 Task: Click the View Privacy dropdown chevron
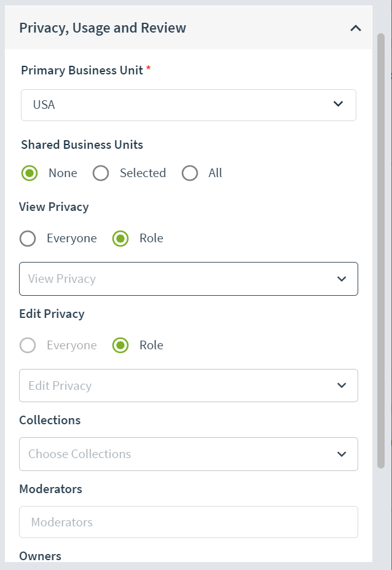tap(342, 279)
